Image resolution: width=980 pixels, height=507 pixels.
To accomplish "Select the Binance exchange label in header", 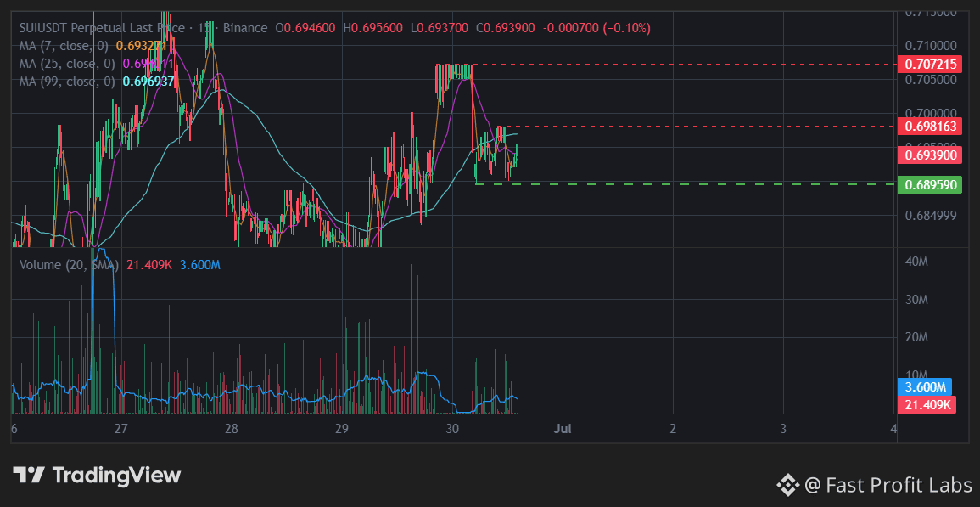I will point(245,28).
